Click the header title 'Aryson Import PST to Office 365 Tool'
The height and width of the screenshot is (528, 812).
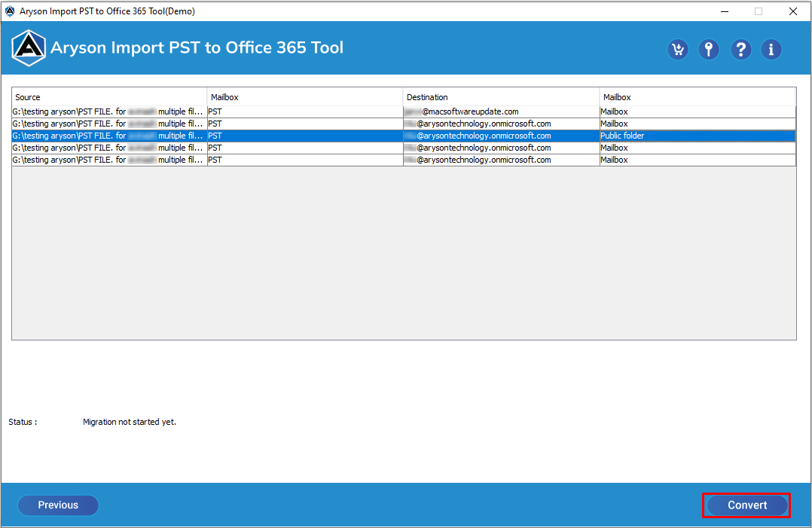coord(197,47)
